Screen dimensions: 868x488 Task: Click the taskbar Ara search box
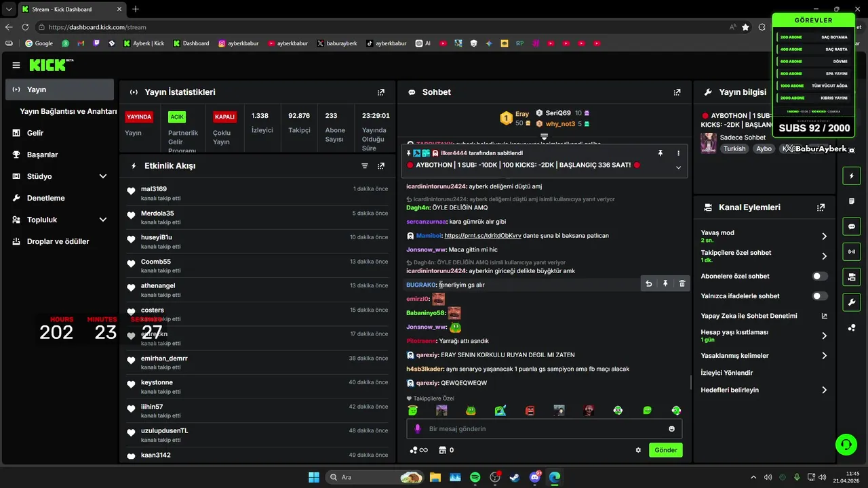point(376,477)
